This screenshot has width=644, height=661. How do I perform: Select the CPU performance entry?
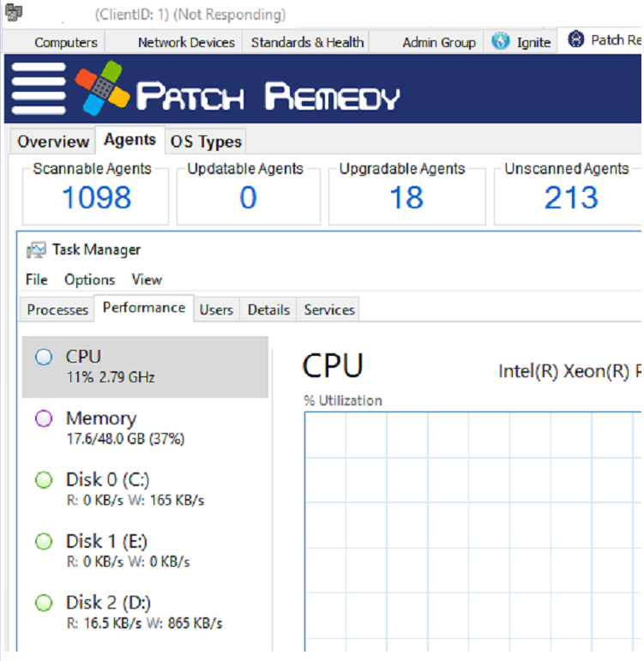pos(145,367)
